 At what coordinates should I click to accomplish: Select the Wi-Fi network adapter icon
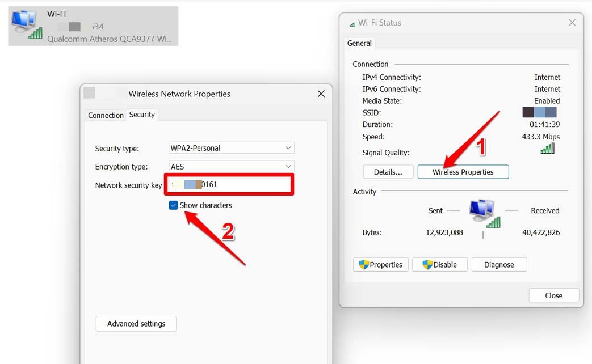pos(27,24)
